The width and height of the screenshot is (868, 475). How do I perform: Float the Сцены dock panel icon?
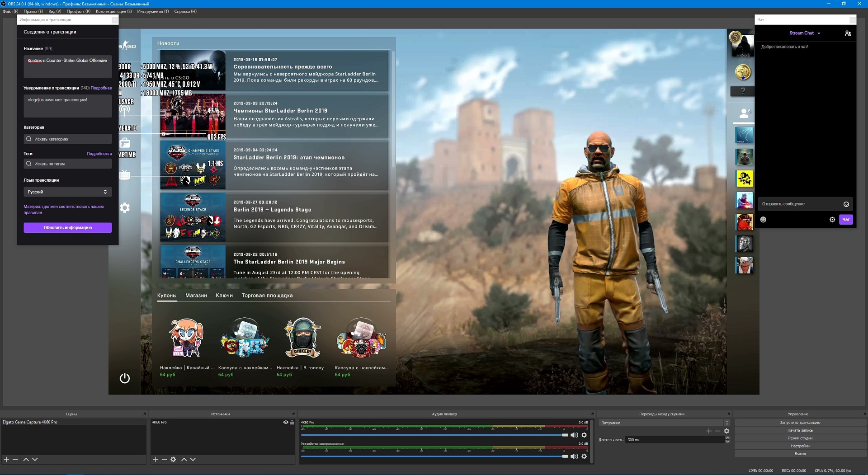click(145, 414)
